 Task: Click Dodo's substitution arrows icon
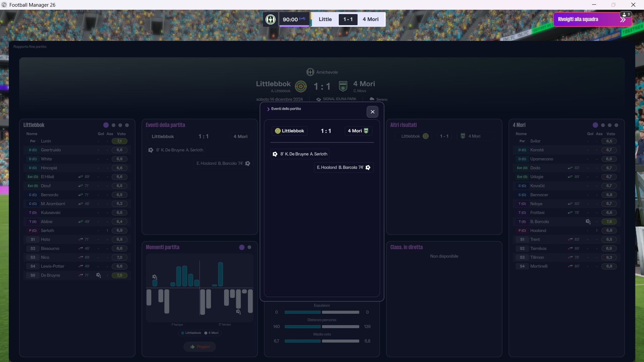point(570,168)
